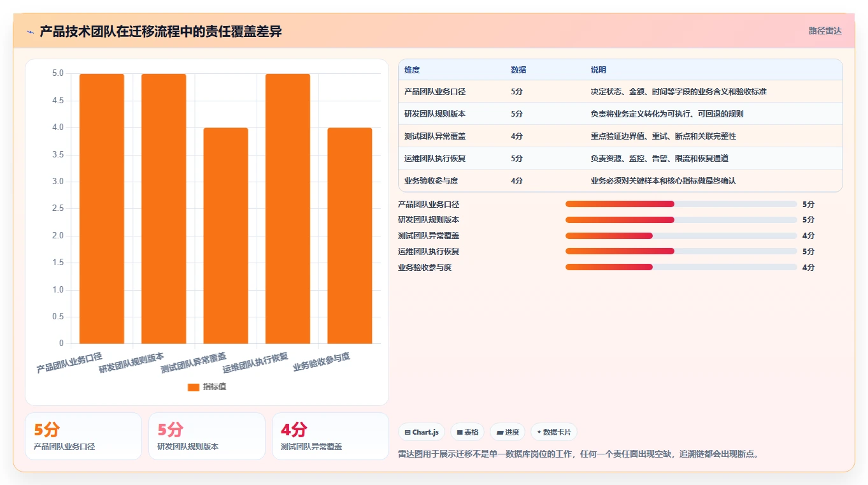The height and width of the screenshot is (485, 868).
Task: Click the x-axis label 业务验收参与度
Action: tap(321, 362)
